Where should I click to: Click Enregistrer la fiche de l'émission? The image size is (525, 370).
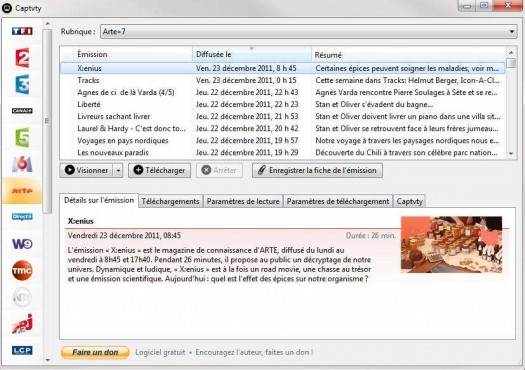[317, 170]
